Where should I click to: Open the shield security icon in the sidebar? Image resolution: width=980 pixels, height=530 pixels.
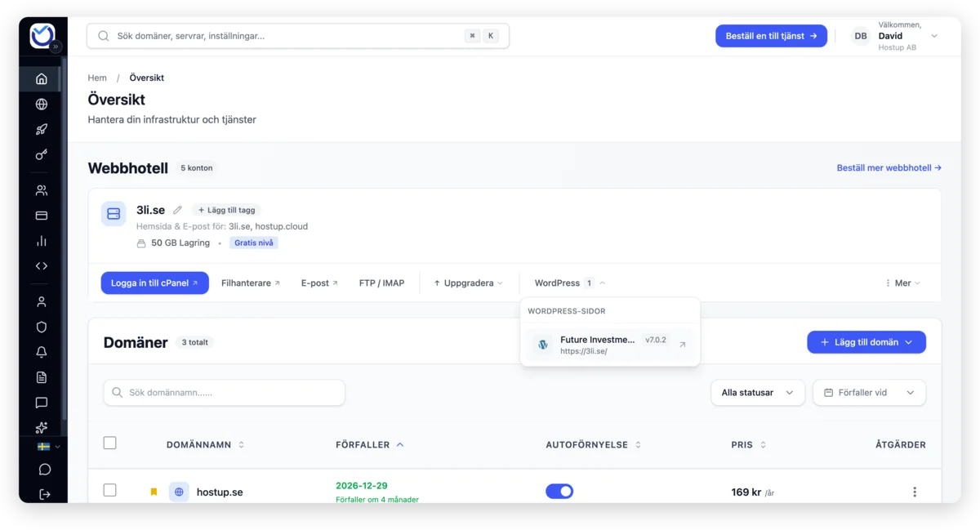tap(42, 327)
